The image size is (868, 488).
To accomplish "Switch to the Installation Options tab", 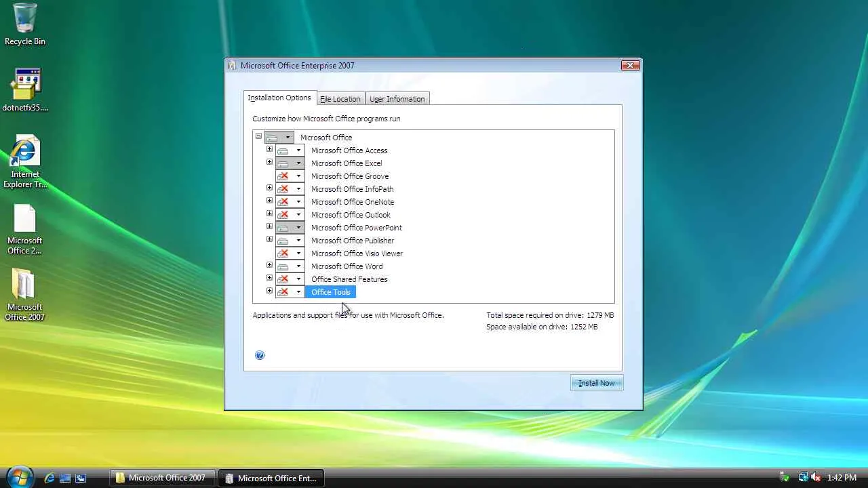I will point(279,98).
